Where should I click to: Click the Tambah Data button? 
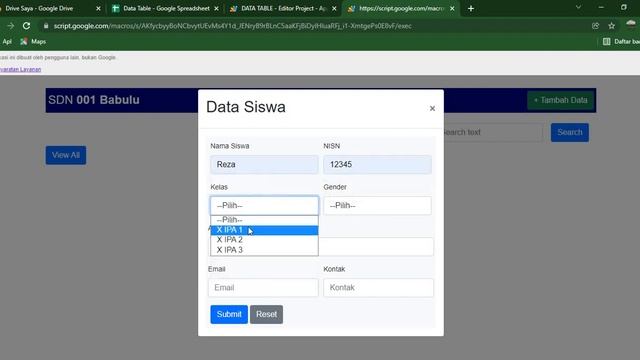pyautogui.click(x=560, y=100)
